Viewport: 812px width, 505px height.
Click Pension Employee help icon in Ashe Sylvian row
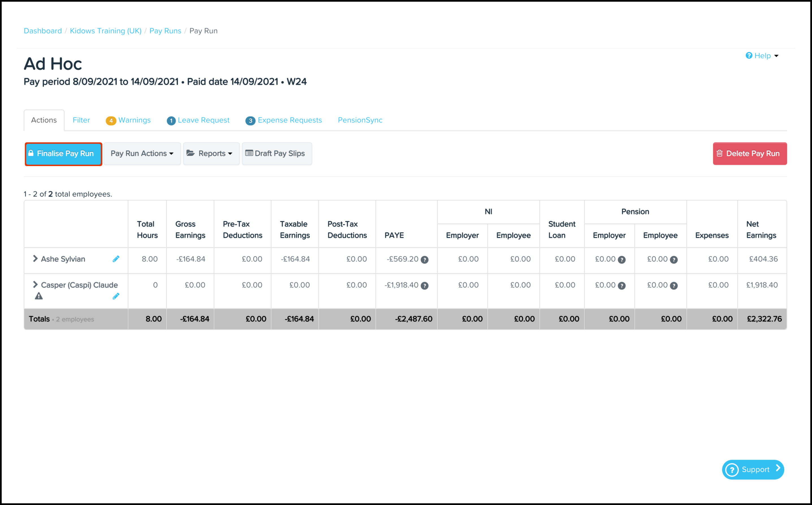point(673,260)
